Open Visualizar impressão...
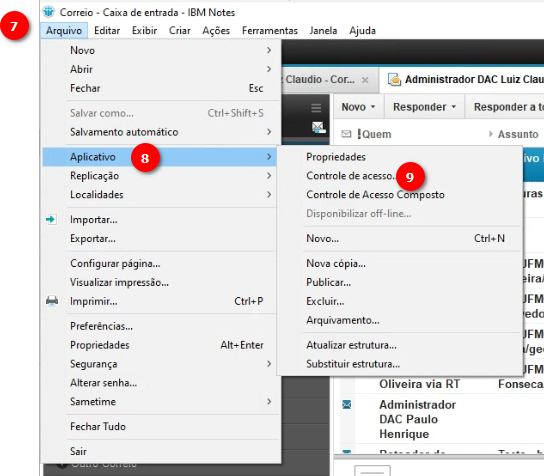The height and width of the screenshot is (476, 544). pyautogui.click(x=160, y=282)
